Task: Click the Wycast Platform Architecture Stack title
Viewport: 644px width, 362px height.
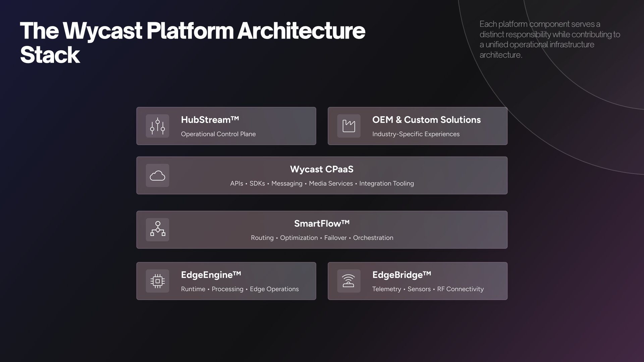Action: tap(193, 43)
